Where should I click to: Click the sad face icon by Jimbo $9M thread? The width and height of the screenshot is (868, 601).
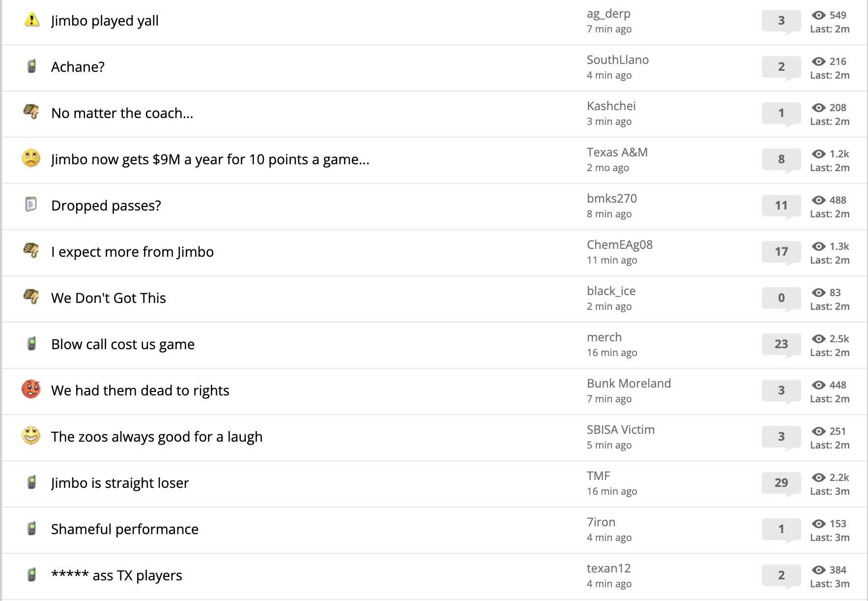(x=31, y=158)
